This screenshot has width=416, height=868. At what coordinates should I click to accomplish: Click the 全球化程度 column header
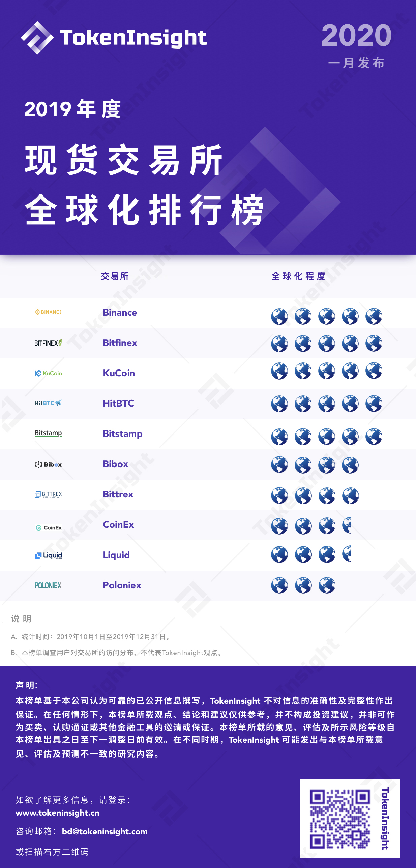(x=299, y=276)
